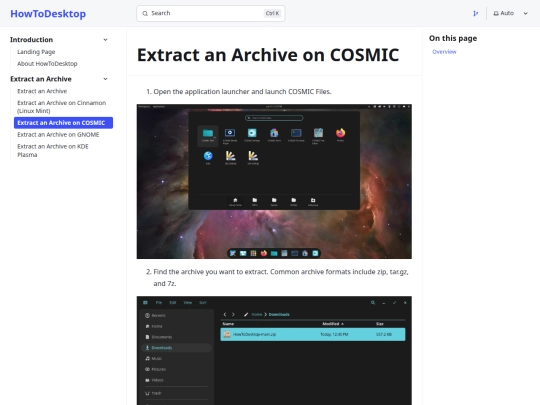Click the search icon in COSMIC Files screenshot

(x=373, y=303)
